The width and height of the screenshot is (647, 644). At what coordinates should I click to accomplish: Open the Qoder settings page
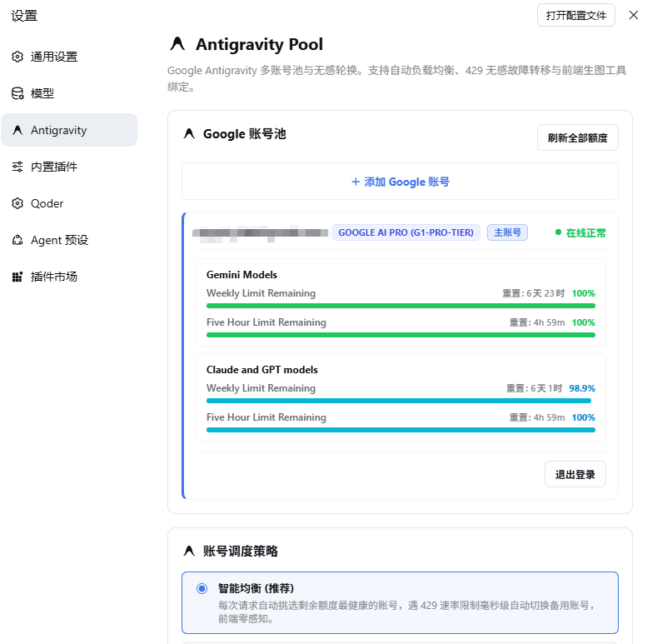(69, 203)
